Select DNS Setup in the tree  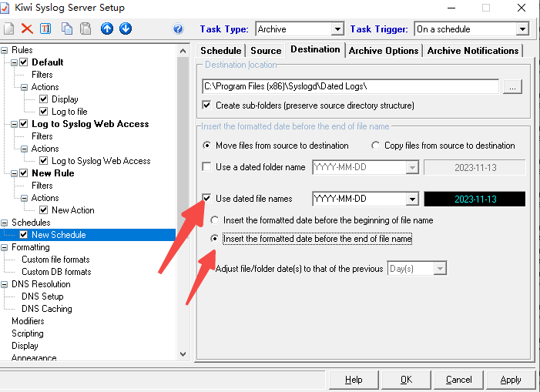[42, 297]
